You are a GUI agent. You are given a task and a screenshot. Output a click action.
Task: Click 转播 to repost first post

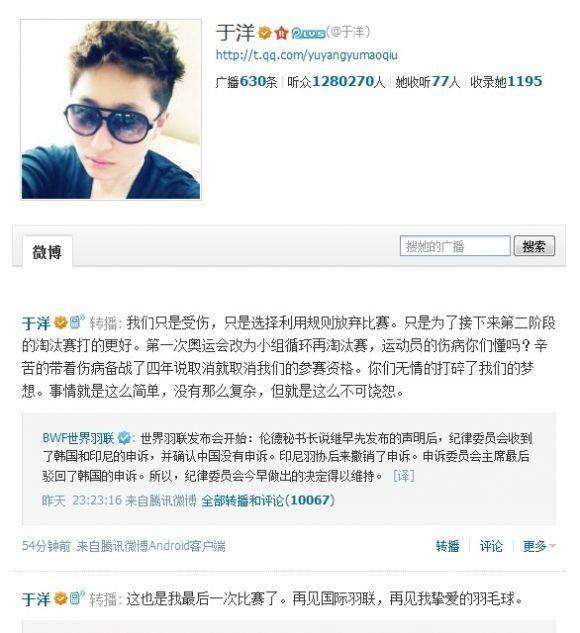(x=447, y=546)
